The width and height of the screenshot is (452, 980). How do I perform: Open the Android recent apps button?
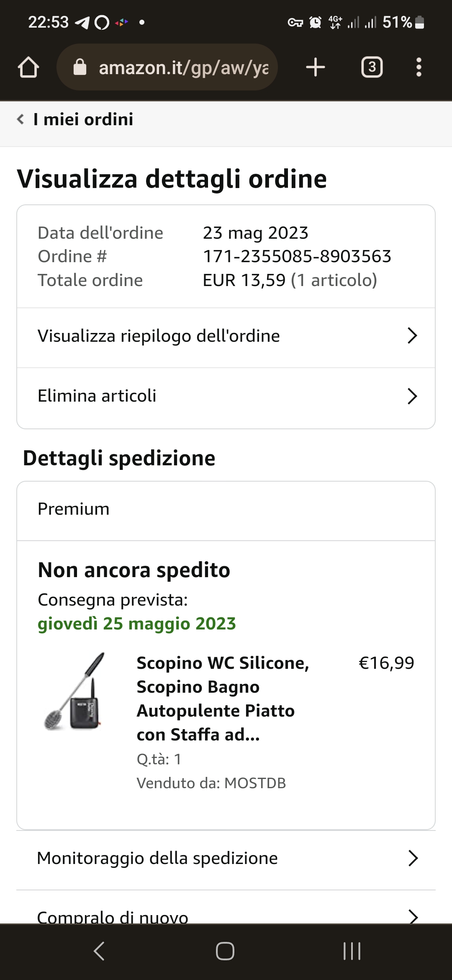[x=352, y=951]
